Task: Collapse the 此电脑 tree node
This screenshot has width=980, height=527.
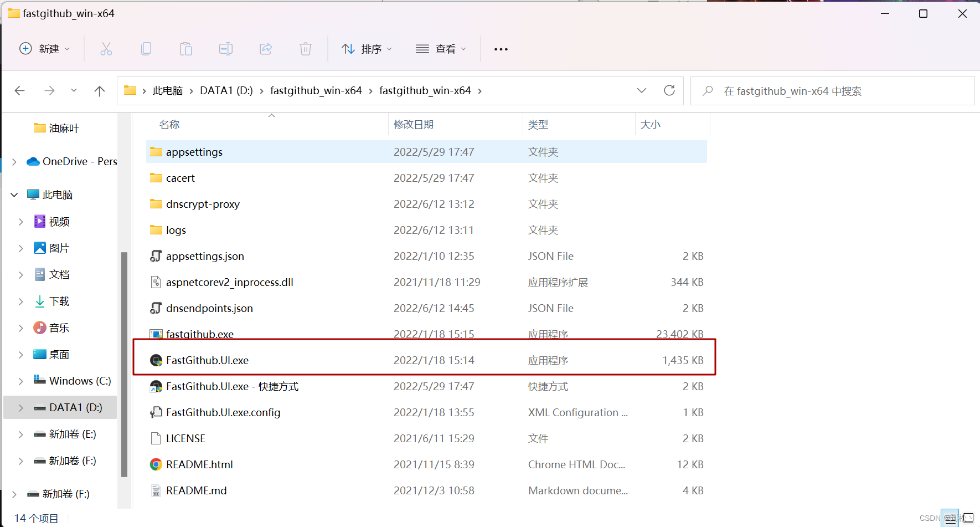Action: point(14,195)
